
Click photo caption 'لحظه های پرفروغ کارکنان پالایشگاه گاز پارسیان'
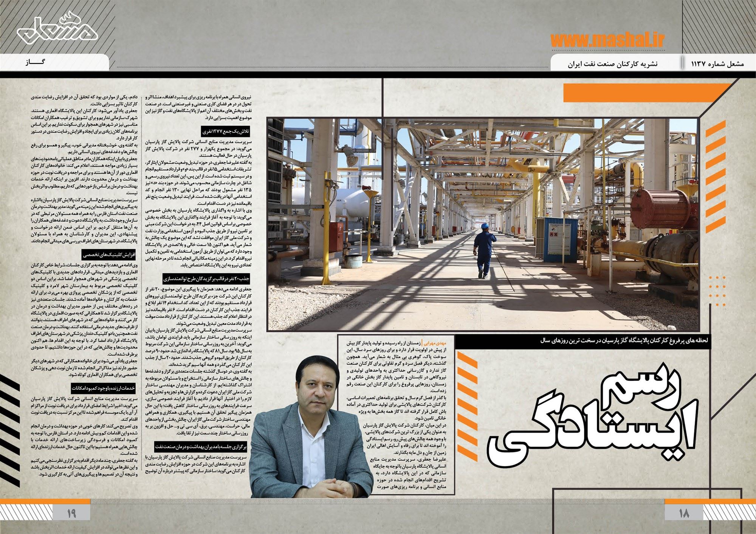click(x=624, y=341)
